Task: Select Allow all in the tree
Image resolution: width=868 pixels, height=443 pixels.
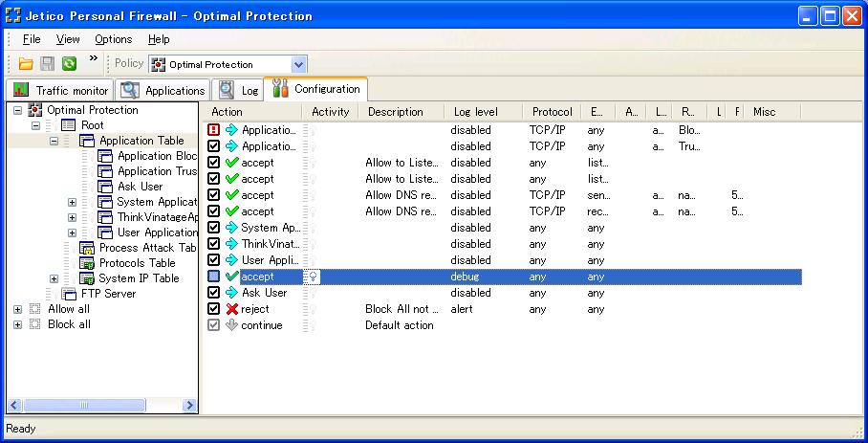Action: click(x=69, y=309)
